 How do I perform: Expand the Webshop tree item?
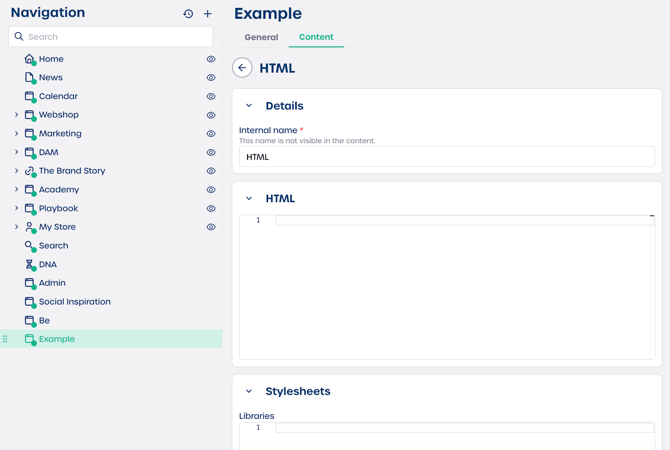(16, 115)
